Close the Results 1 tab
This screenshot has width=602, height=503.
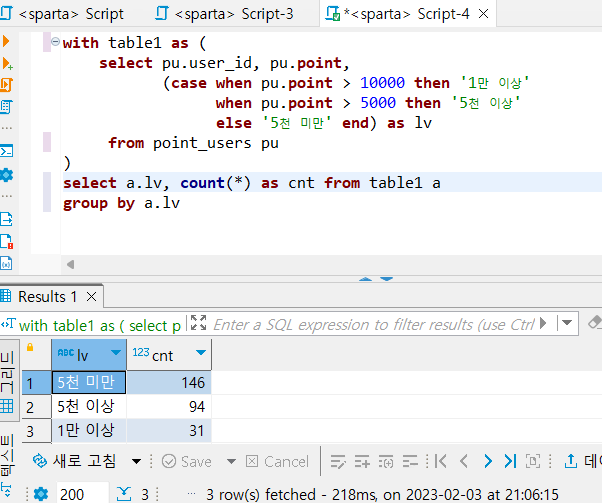[x=91, y=297]
